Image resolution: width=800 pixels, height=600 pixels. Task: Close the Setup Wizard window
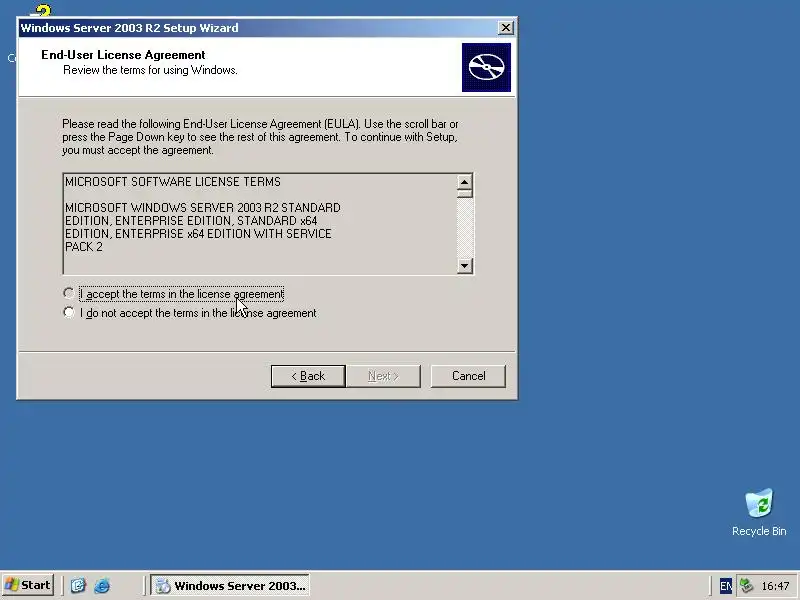[x=505, y=28]
